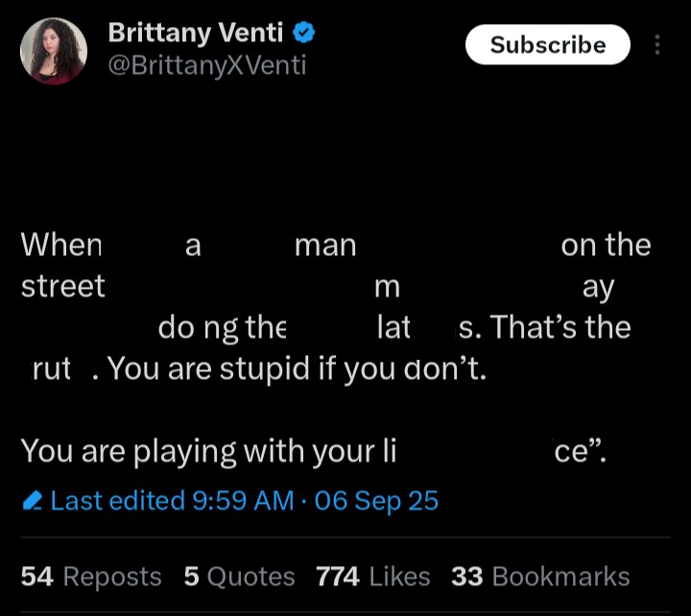Click the word 'man' in the first line
Viewport: 691px width, 616px height.
tap(325, 246)
